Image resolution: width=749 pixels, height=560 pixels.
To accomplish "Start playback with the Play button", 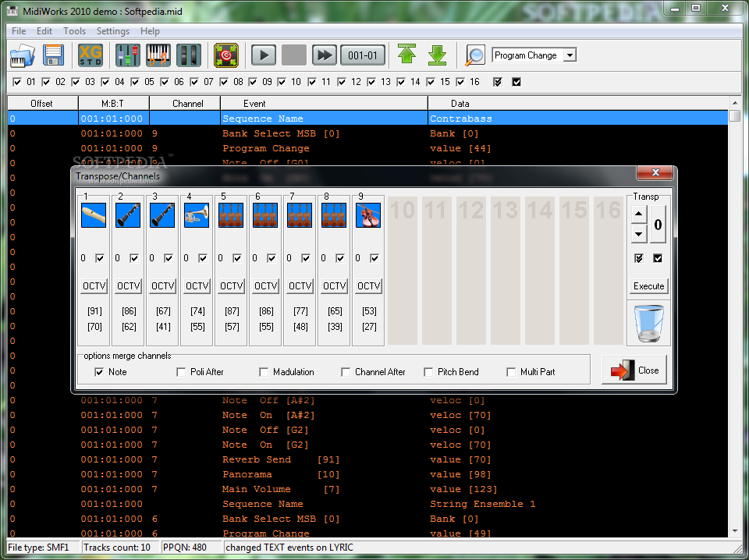I will [x=263, y=55].
